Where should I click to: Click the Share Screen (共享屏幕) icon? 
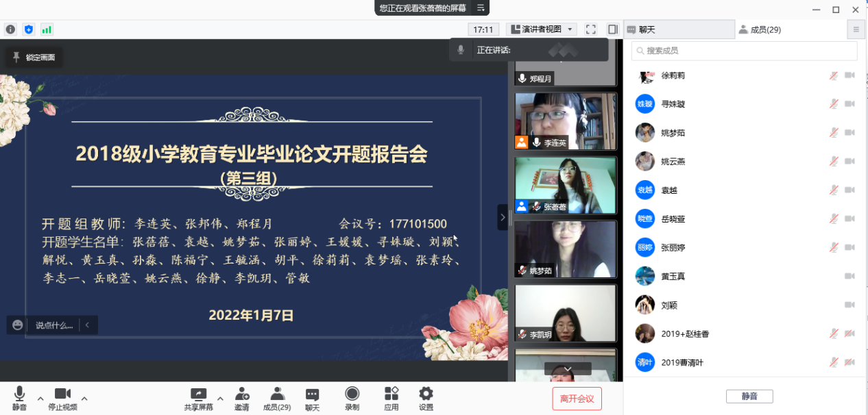coord(198,394)
